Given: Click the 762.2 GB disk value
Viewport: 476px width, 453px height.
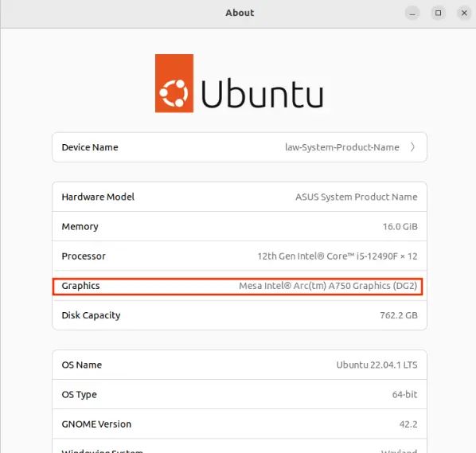Looking at the screenshot, I should pos(399,315).
